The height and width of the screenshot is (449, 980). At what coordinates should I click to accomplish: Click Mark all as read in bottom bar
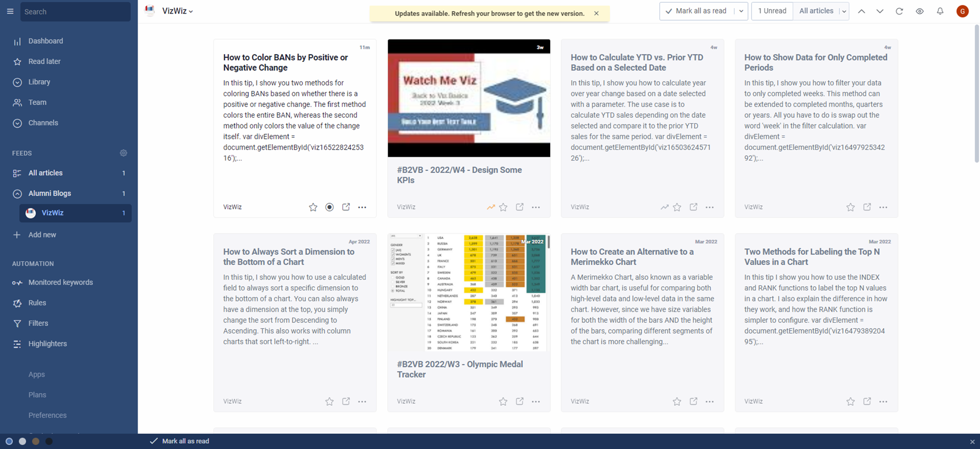(x=180, y=441)
